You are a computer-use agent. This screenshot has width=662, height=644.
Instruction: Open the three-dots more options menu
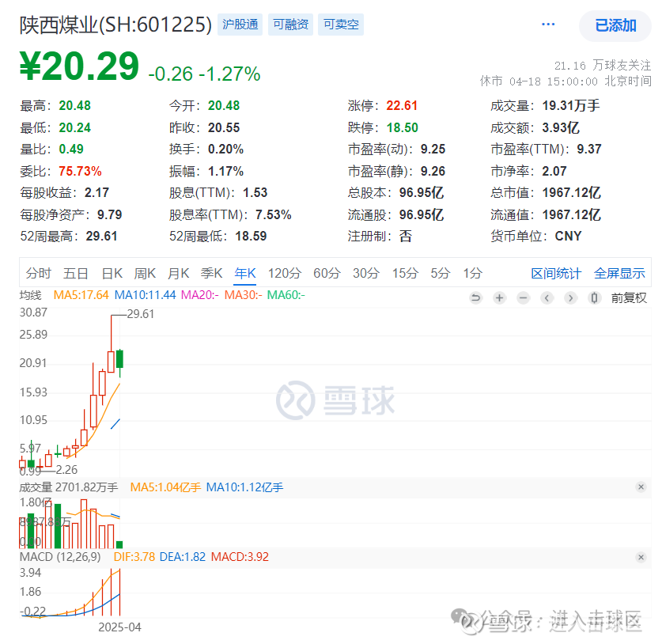click(548, 25)
